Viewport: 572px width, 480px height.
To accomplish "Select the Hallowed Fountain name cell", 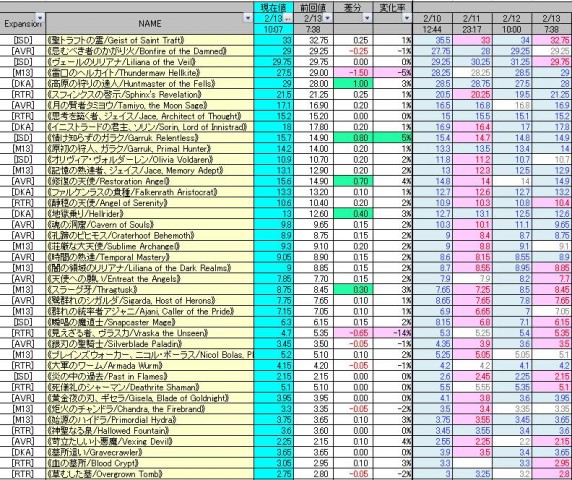I will pyautogui.click(x=150, y=431).
